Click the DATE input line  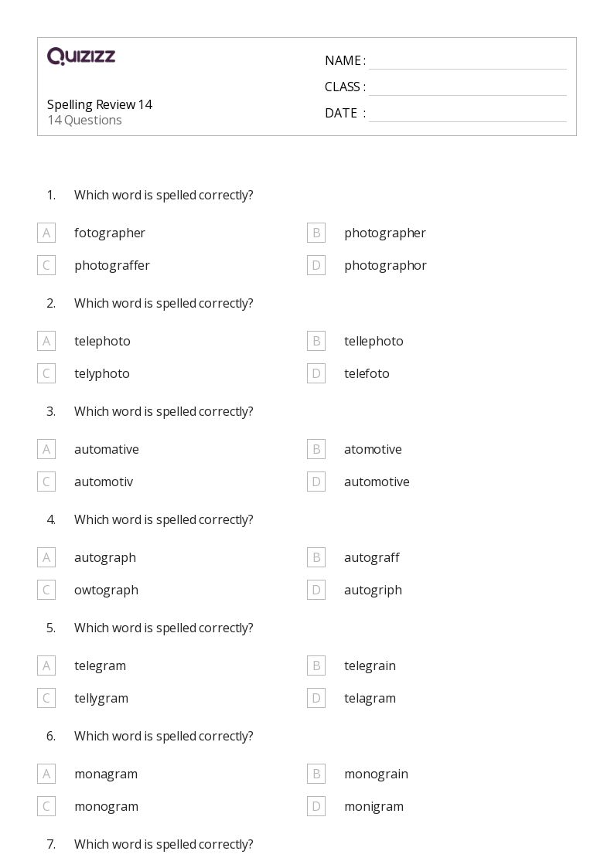tap(468, 114)
